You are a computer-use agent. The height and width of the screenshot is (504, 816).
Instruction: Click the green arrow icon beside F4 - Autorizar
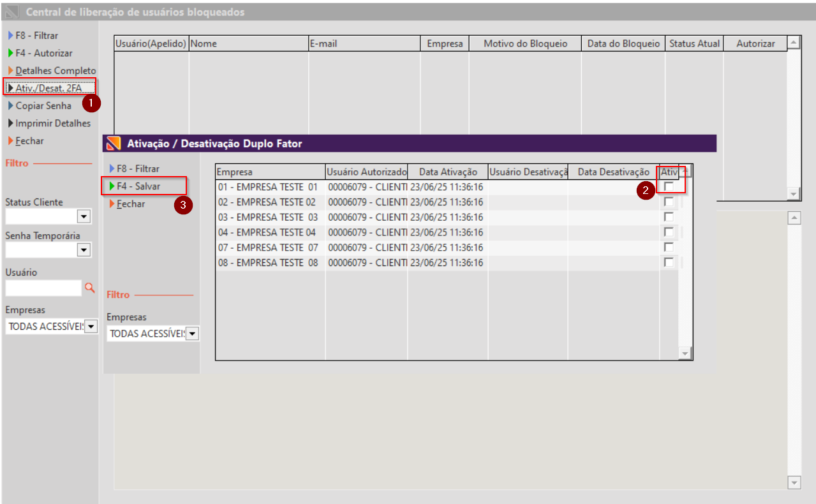[10, 53]
